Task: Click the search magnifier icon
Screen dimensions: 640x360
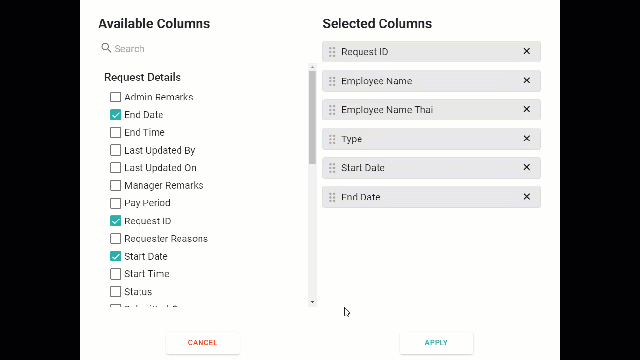Action: 106,48
